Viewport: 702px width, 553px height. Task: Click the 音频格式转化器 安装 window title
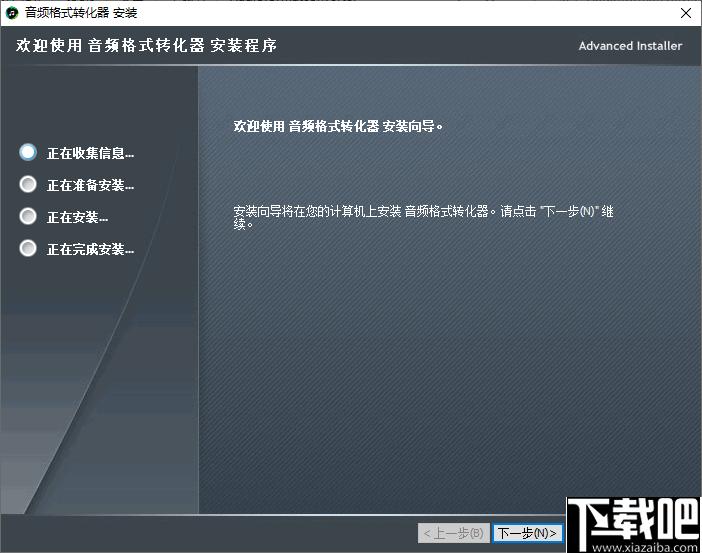(81, 13)
